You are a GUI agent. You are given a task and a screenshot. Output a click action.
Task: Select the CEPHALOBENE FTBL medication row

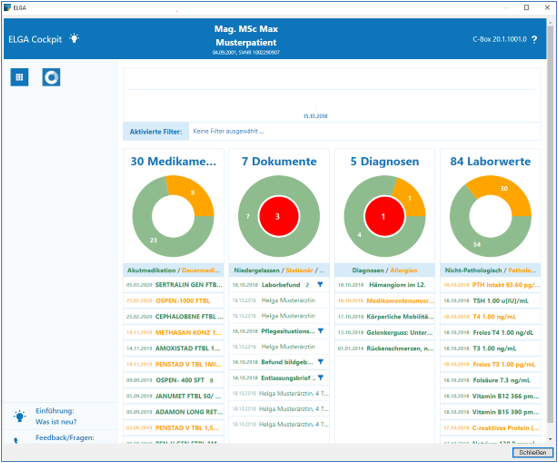(x=174, y=316)
